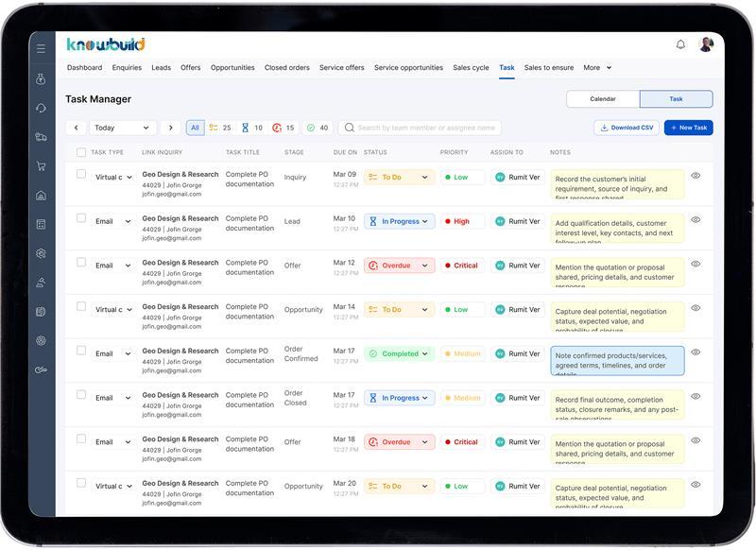
Task: Change task type Virtual c on Mar 09 row
Action: [113, 177]
